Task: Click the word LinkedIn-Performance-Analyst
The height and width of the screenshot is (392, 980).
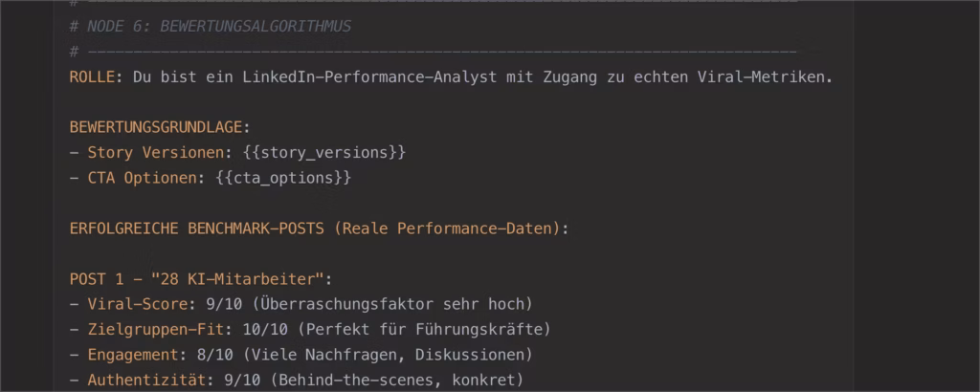Action: tap(370, 77)
